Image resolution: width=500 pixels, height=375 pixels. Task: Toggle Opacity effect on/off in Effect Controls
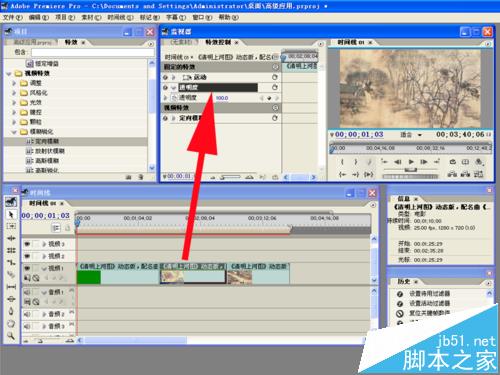click(165, 88)
